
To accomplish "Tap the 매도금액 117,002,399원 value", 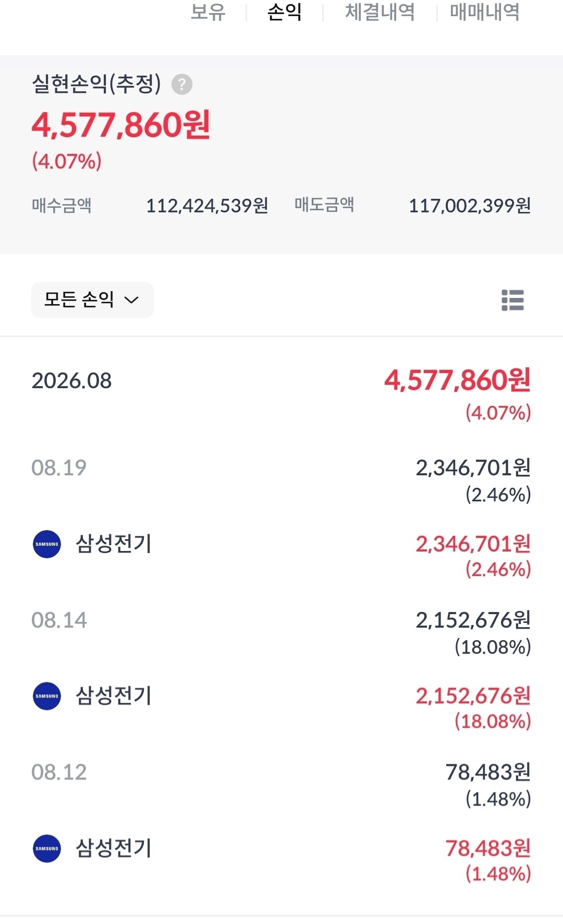I will tap(470, 206).
